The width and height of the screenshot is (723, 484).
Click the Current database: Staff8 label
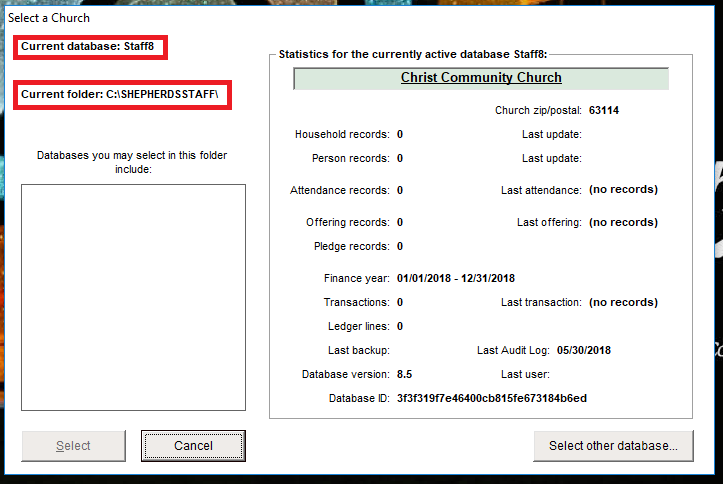pyautogui.click(x=88, y=47)
